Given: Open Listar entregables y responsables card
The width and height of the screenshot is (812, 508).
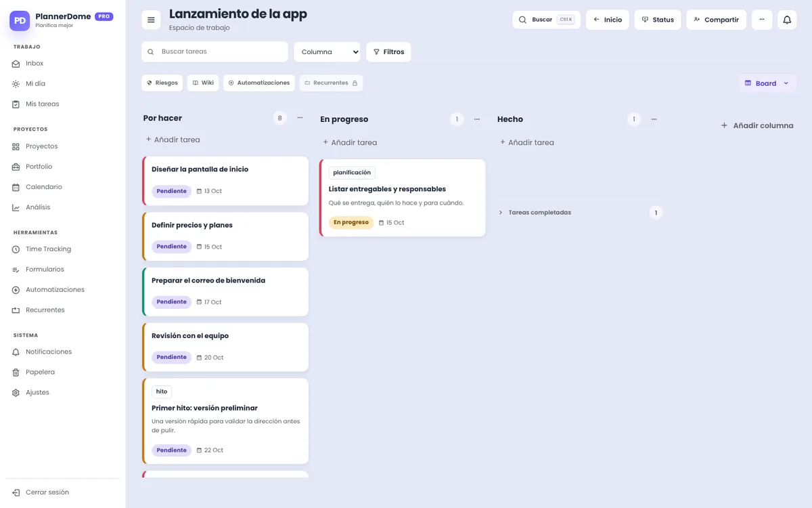Looking at the screenshot, I should tap(403, 198).
